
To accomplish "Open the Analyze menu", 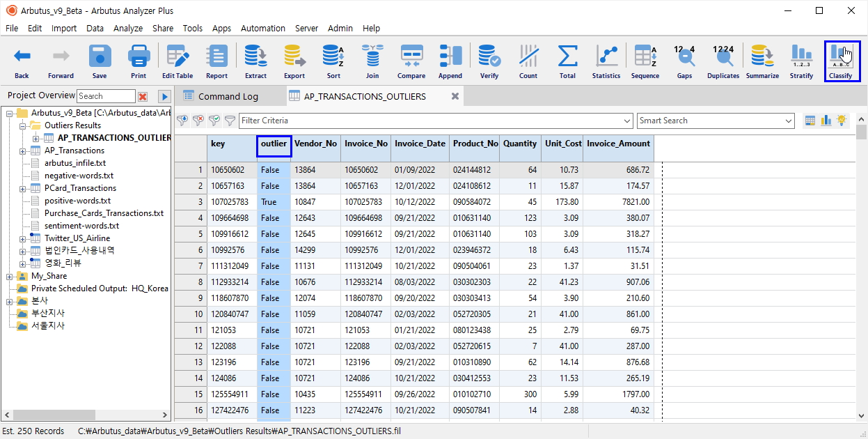I will coord(128,29).
